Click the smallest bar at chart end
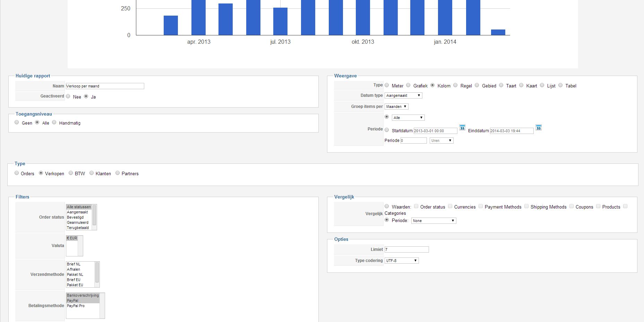Viewport: 644px width, 322px height. [x=498, y=32]
